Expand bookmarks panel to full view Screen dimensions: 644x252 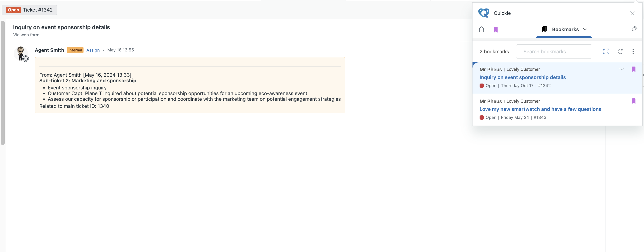click(606, 51)
